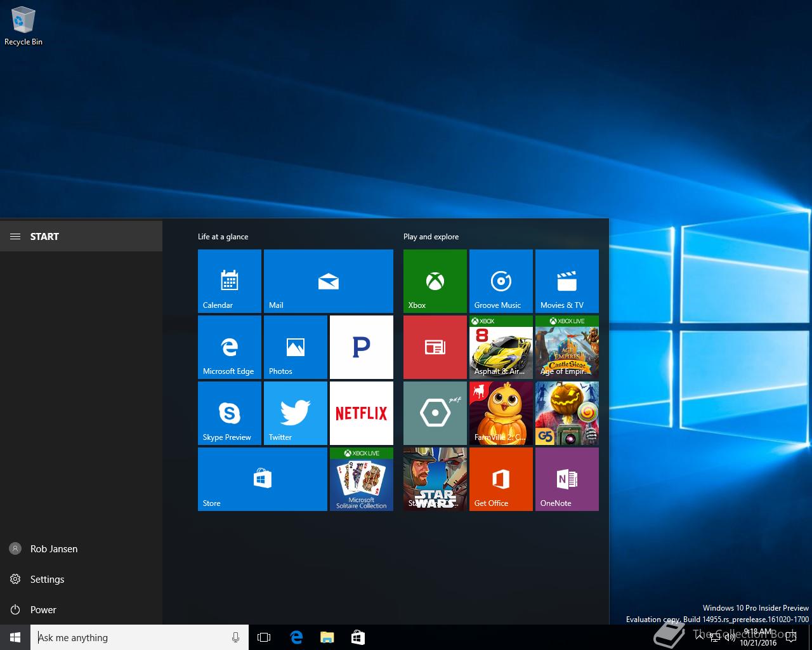This screenshot has height=650, width=812.
Task: Open the G5 pumpkin game tile
Action: point(567,413)
